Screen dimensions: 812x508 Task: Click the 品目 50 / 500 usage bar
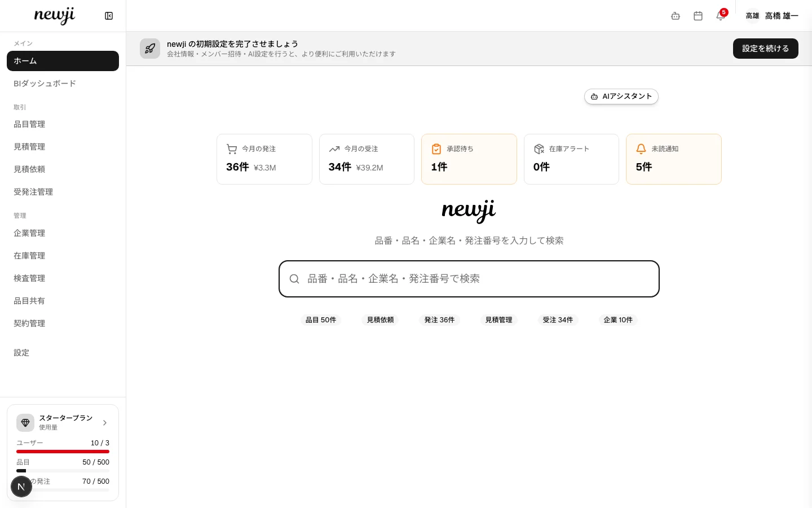[x=63, y=471]
